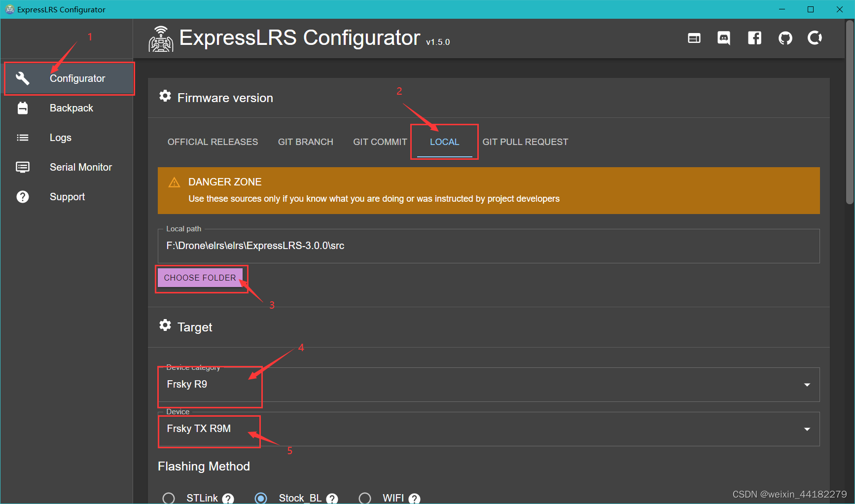The height and width of the screenshot is (504, 855).
Task: Open the website icon in header
Action: point(694,38)
